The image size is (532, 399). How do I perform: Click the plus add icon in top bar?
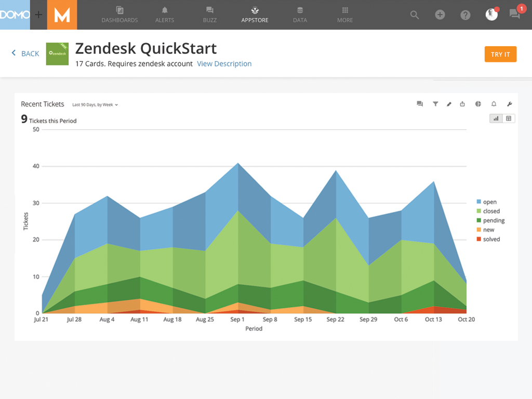point(440,15)
